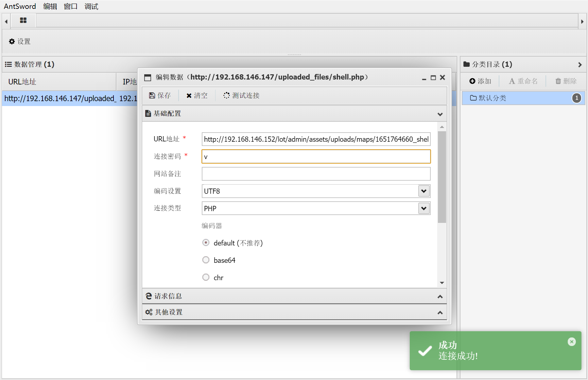This screenshot has height=380, width=588.
Task: Click the tab bar right scroll arrow
Action: tap(582, 22)
